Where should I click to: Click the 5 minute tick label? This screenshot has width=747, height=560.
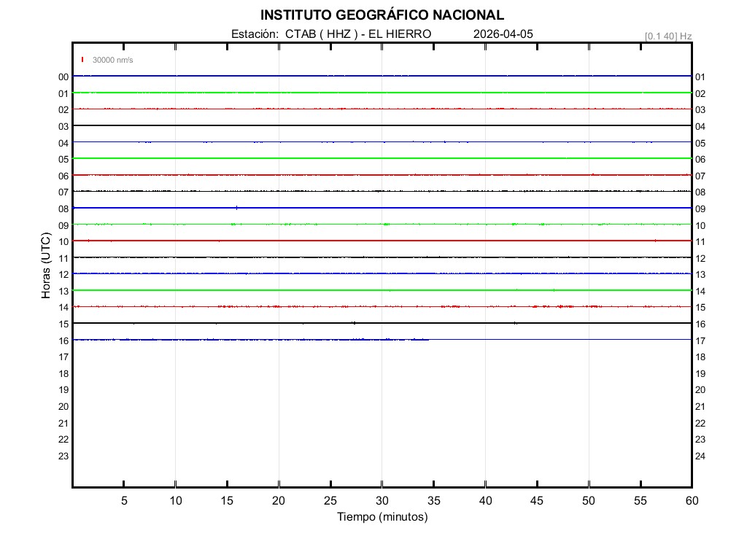(x=124, y=500)
